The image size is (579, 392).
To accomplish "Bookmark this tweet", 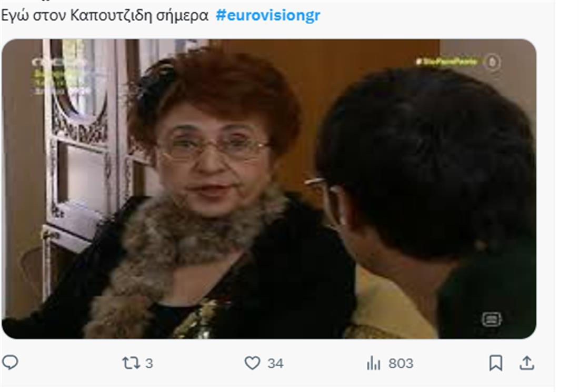I will tap(495, 363).
